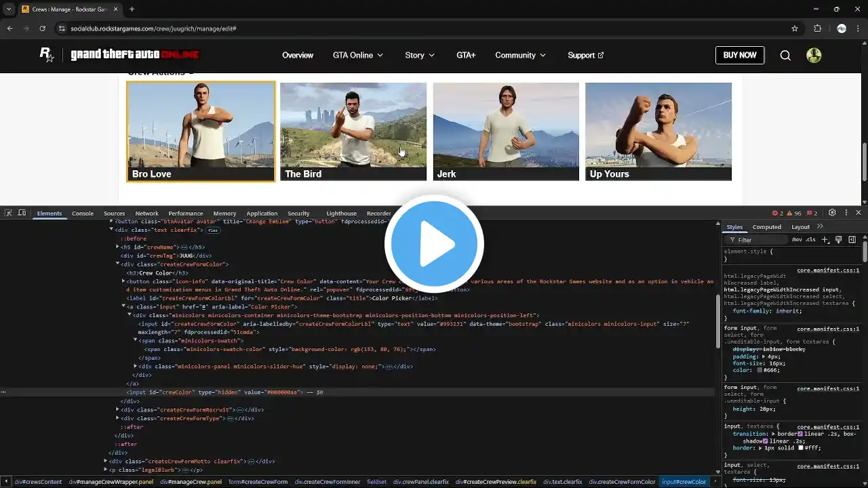Toggle the .cls class editor button
The image size is (868, 488).
click(811, 240)
